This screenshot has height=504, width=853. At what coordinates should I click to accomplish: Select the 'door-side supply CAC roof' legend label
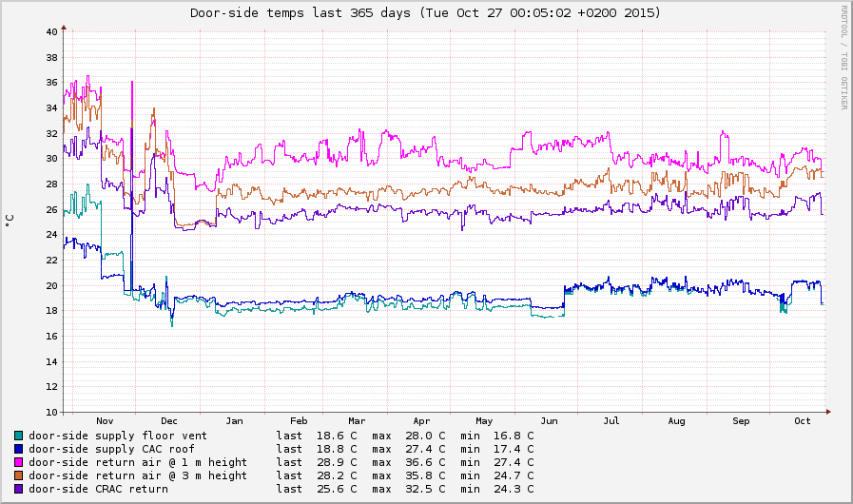tap(111, 449)
